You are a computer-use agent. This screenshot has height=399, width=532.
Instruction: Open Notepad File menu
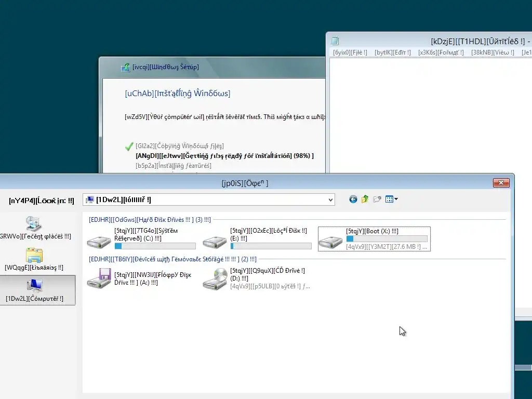(350, 52)
